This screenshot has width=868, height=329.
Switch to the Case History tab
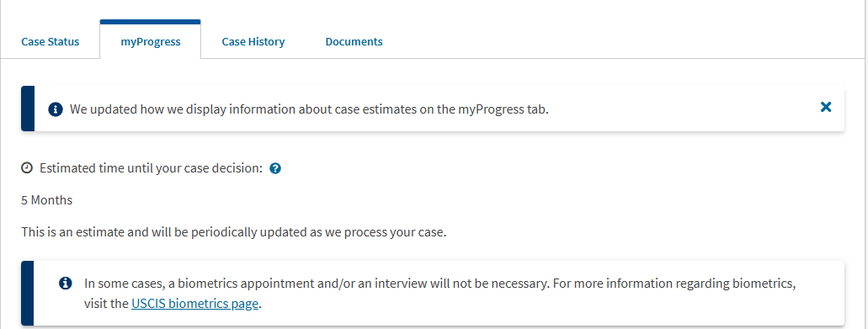pyautogui.click(x=253, y=41)
